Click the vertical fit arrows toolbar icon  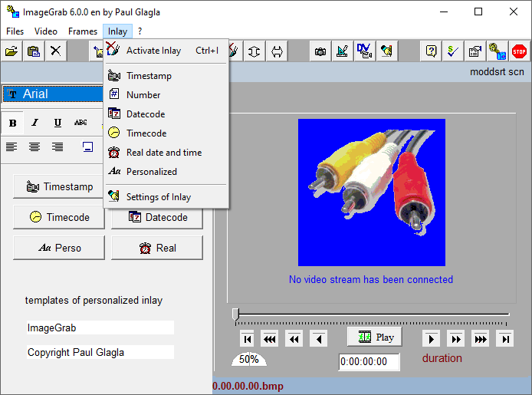coord(255,51)
